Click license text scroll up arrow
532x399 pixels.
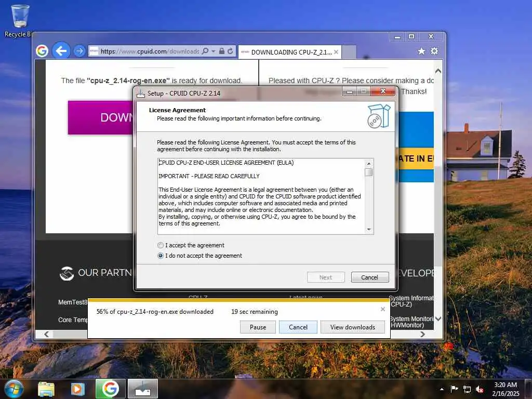(369, 164)
